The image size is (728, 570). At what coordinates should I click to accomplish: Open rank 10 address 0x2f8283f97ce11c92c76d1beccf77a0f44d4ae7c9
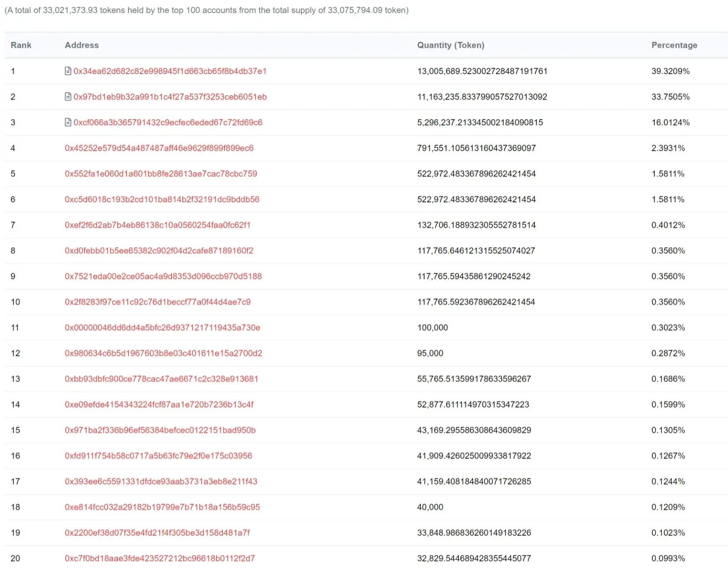158,302
